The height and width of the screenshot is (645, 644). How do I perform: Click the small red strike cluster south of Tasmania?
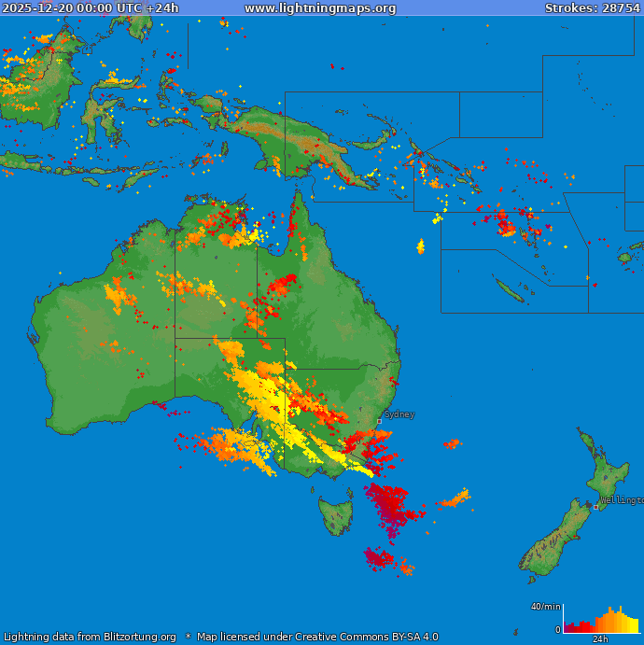tap(379, 558)
